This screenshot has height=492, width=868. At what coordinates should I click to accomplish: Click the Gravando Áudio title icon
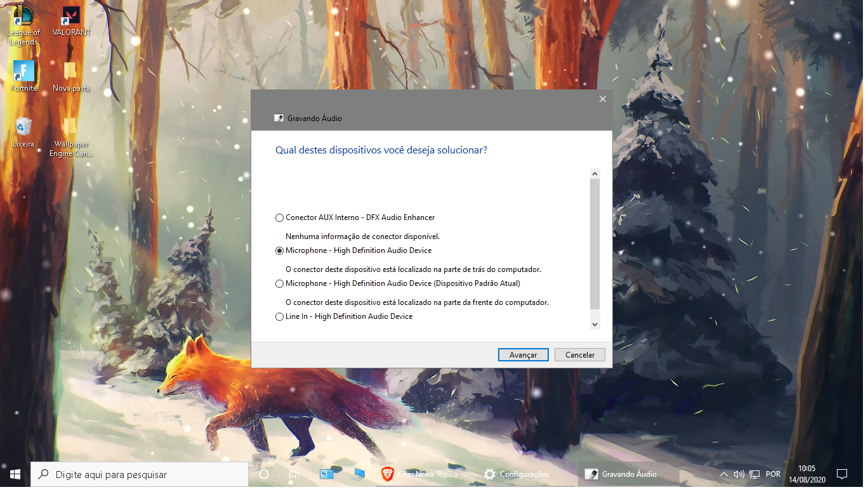[x=279, y=119]
